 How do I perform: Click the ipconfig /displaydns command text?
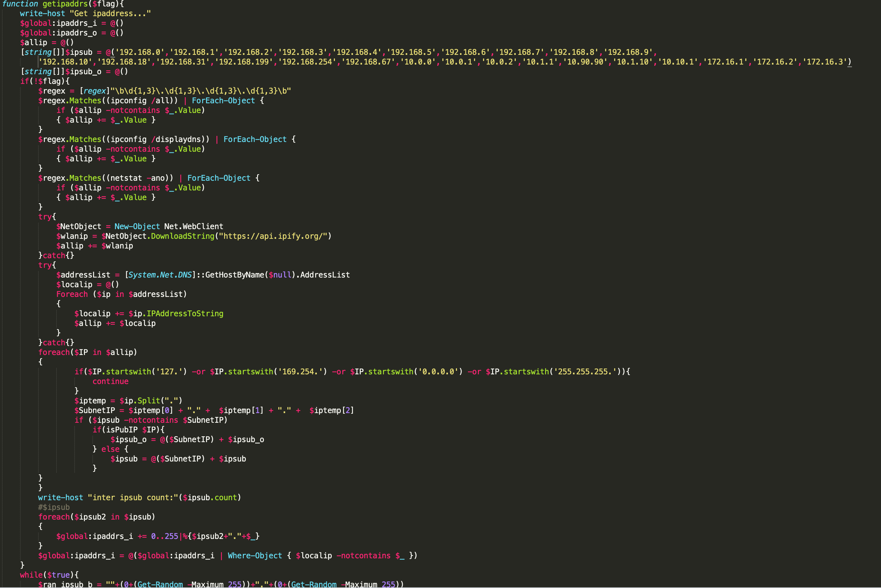click(x=158, y=139)
